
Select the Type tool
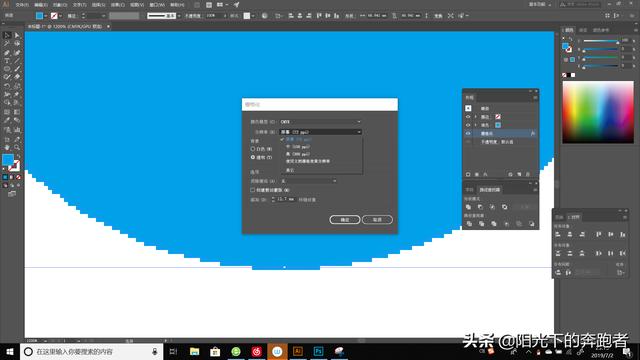(7, 60)
